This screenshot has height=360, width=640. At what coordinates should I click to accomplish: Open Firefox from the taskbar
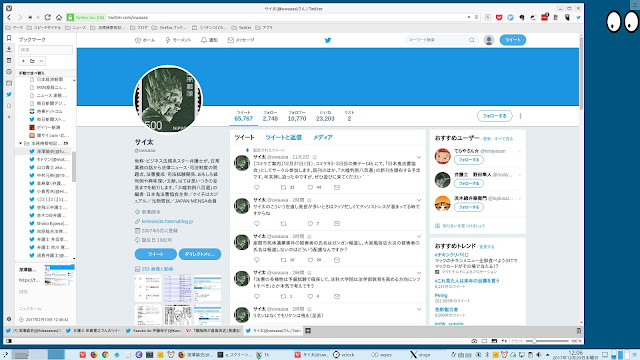click(x=94, y=355)
